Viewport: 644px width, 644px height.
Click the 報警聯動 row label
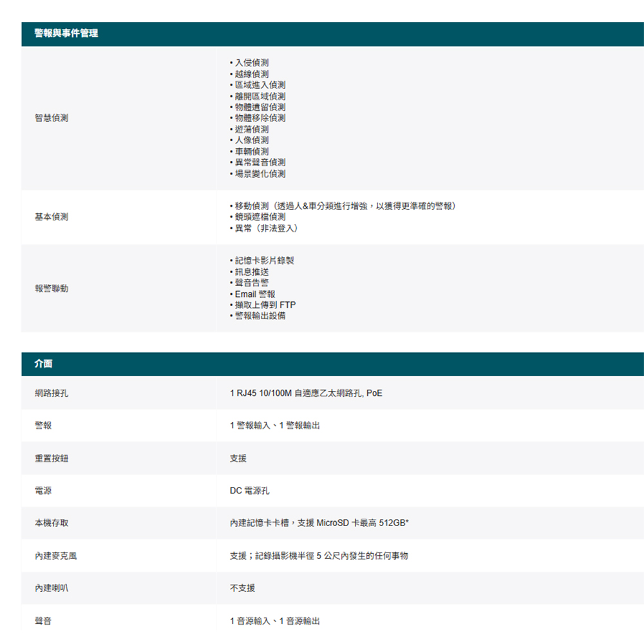(52, 289)
